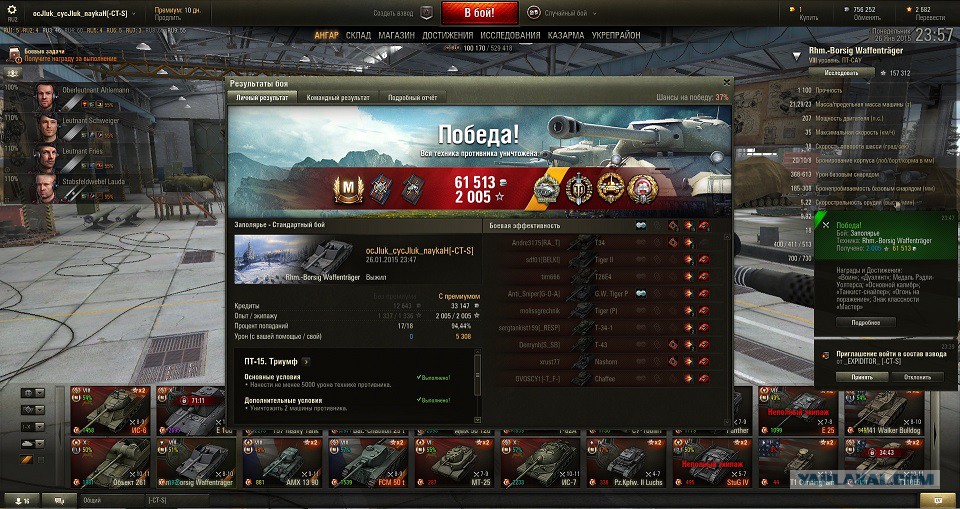Click the Mastery badge M icon

348,189
